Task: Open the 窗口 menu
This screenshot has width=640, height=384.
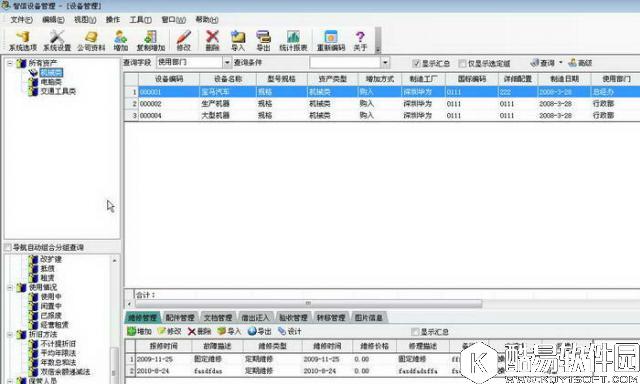Action: [173, 20]
